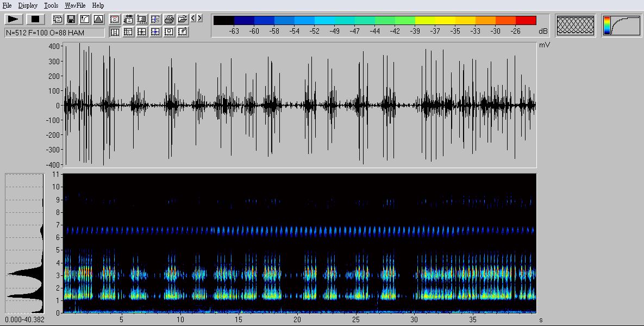Click the floppy disk save icon

tap(71, 19)
